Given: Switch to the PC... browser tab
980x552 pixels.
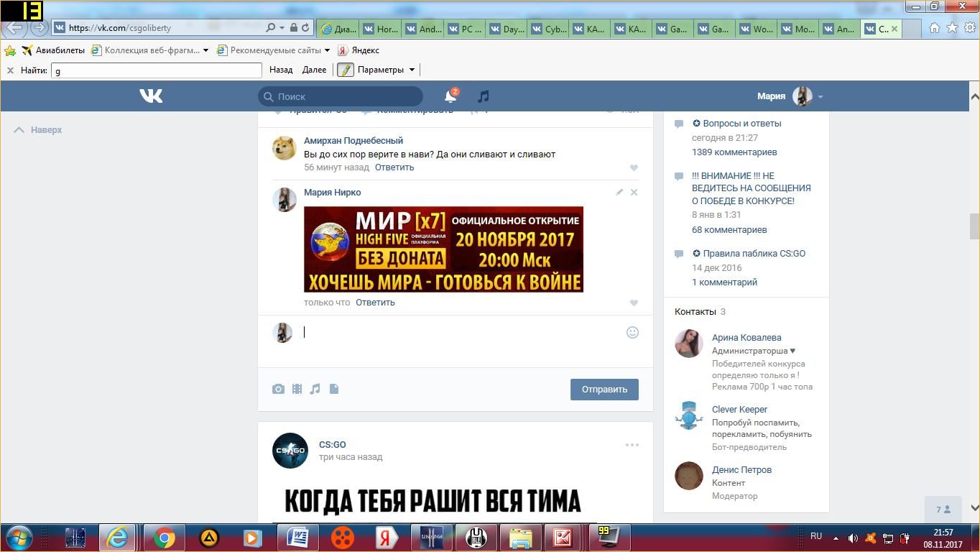Looking at the screenshot, I should tap(465, 29).
